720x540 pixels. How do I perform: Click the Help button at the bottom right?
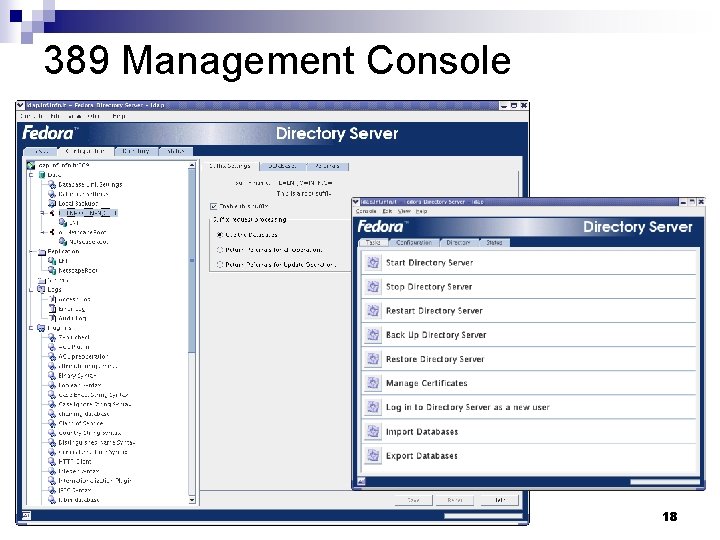(x=500, y=500)
